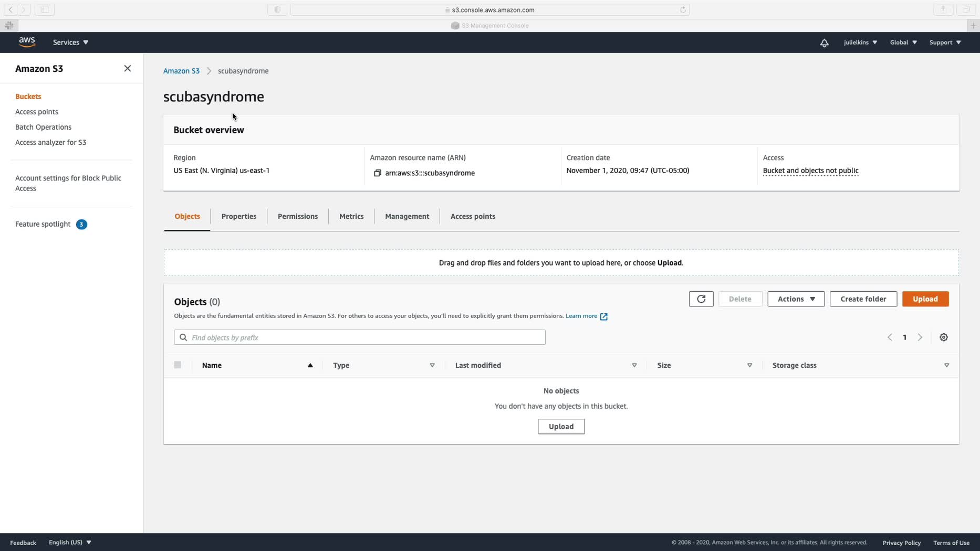Click the Learn more external link icon

coord(604,316)
